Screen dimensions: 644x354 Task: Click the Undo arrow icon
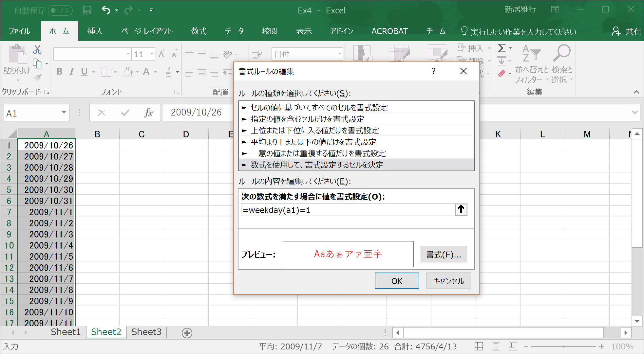coord(106,10)
